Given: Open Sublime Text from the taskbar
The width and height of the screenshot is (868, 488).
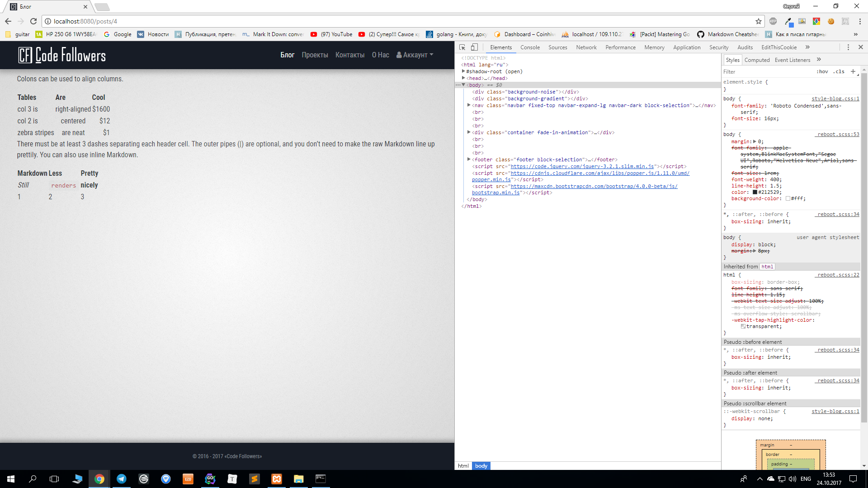Looking at the screenshot, I should (x=255, y=479).
